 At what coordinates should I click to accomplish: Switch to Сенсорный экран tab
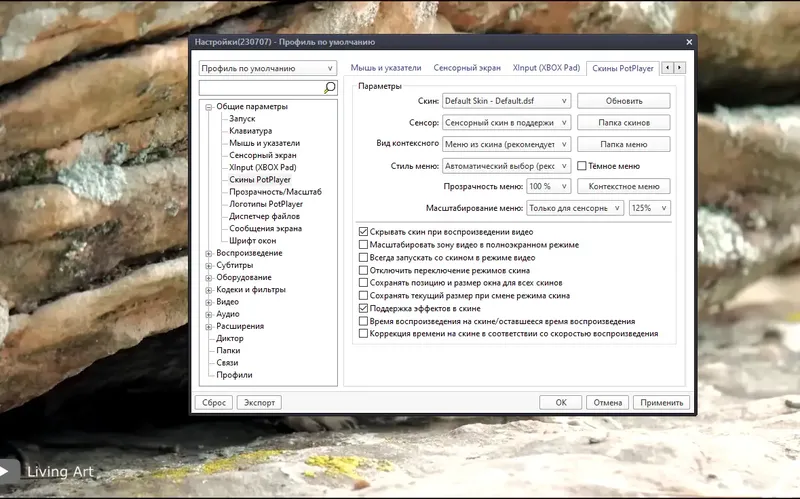point(467,68)
